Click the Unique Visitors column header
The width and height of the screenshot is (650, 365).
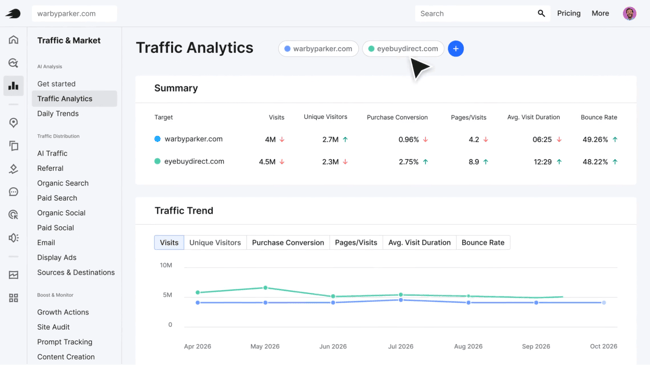pyautogui.click(x=325, y=117)
